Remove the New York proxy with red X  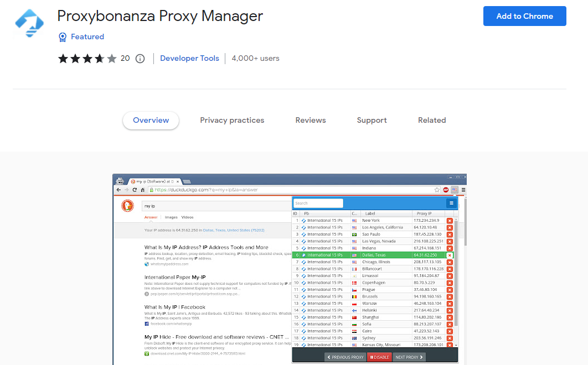click(x=450, y=221)
